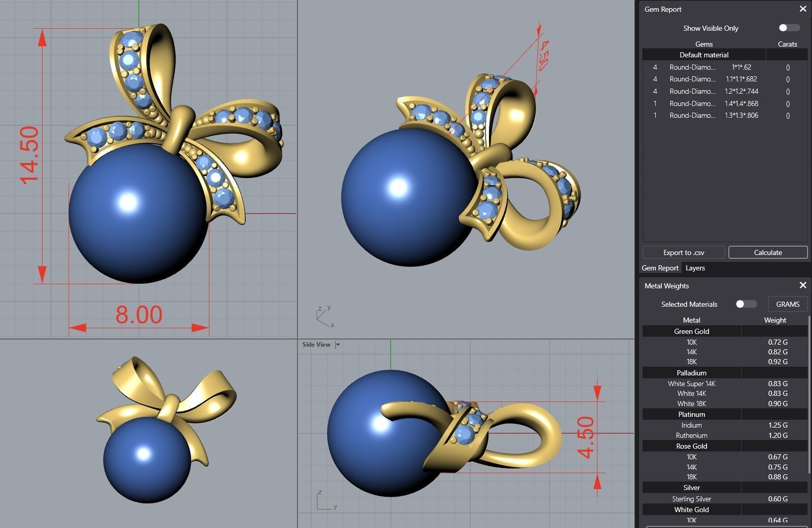Viewport: 812px width, 528px height.
Task: Click the Rose Gold group header
Action: point(692,446)
